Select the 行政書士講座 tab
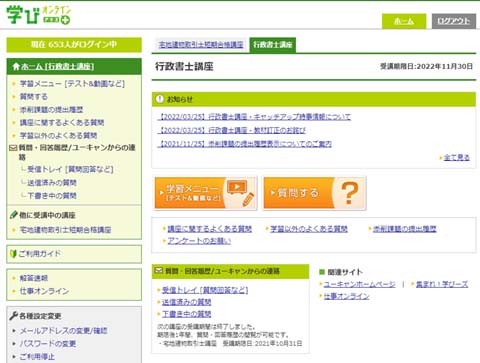This screenshot has height=363, width=480. [272, 45]
